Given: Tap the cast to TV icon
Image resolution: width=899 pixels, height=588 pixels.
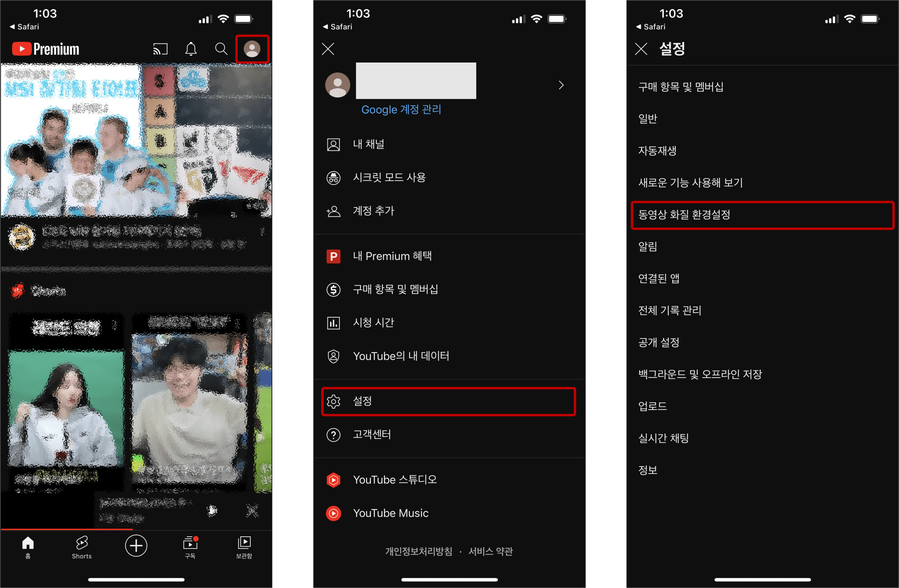Looking at the screenshot, I should click(x=160, y=49).
